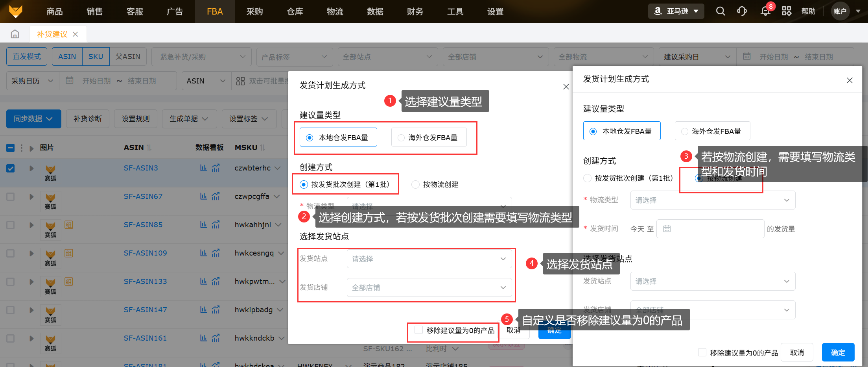Click 发货时间 date input field
Image resolution: width=868 pixels, height=367 pixels.
point(710,229)
